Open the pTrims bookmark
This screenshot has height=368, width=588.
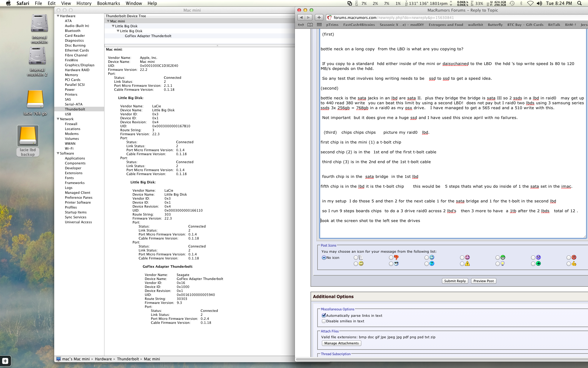point(332,25)
